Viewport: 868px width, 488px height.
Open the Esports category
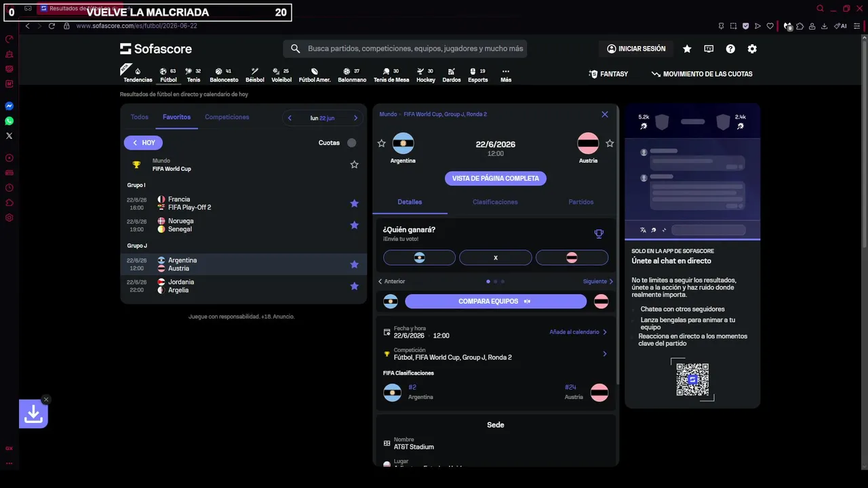[478, 75]
